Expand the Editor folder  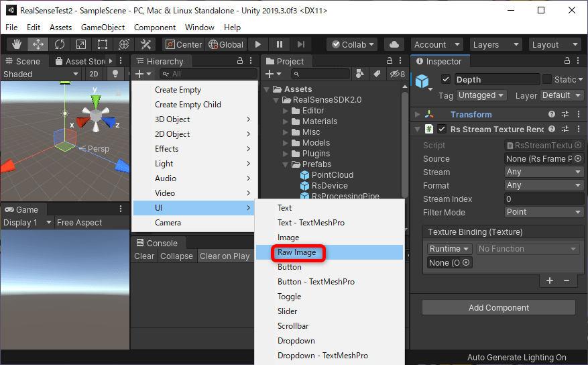[x=286, y=111]
